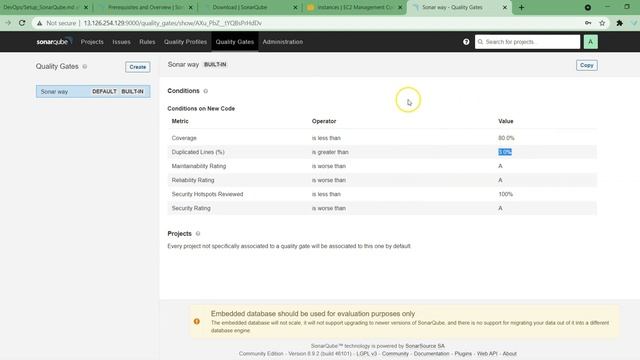Click the saved password key icon
The height and width of the screenshot is (360, 640).
[588, 23]
